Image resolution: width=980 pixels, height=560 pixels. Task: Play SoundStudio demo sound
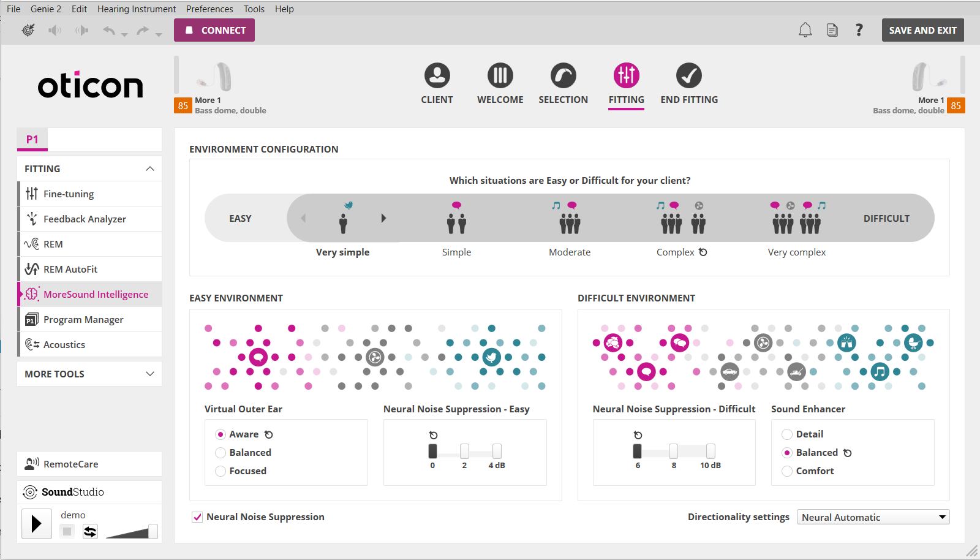(37, 524)
